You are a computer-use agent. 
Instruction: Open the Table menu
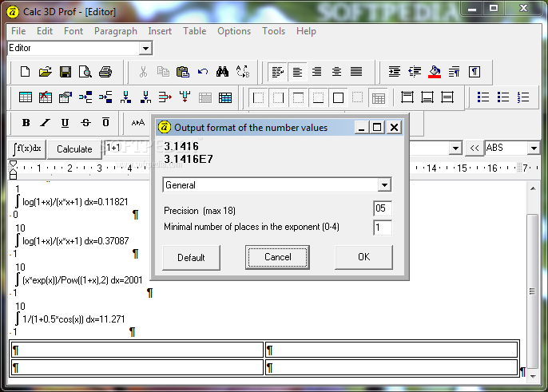pyautogui.click(x=195, y=31)
